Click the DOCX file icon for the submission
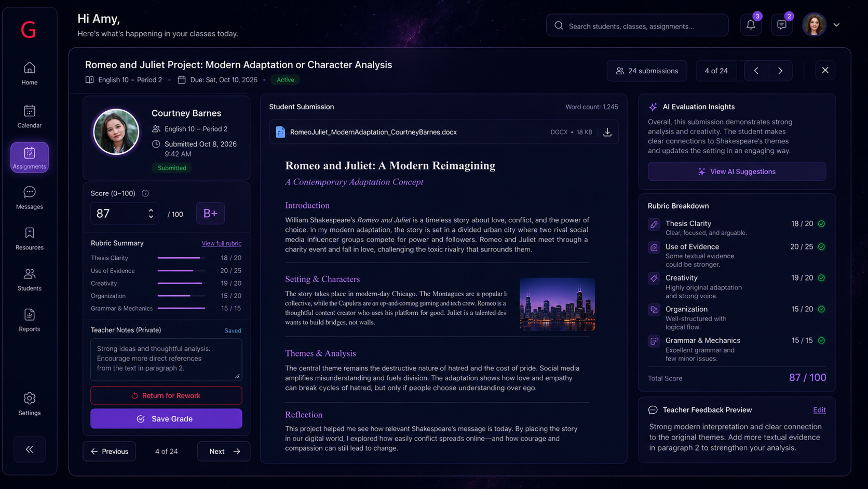The height and width of the screenshot is (489, 868). tap(280, 132)
